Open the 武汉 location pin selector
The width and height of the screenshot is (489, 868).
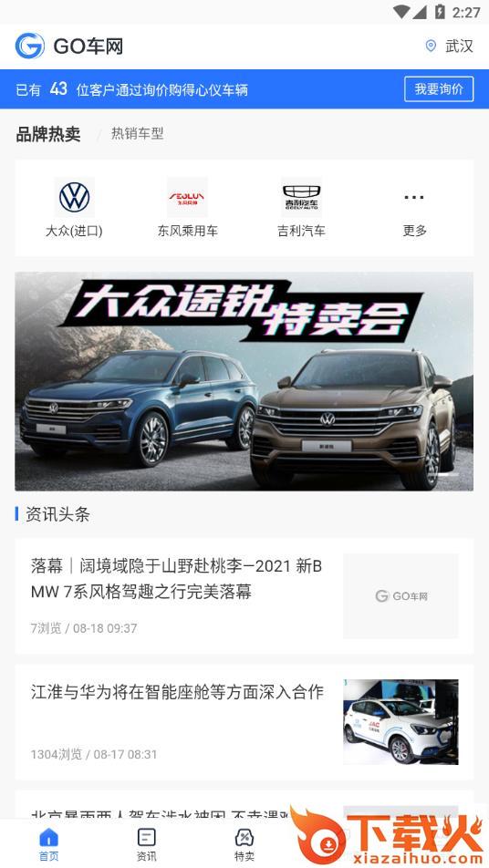[x=449, y=46]
